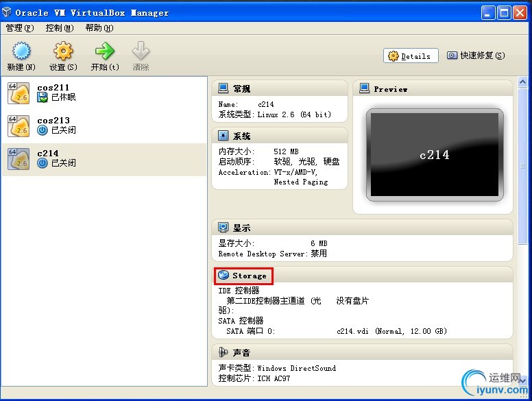Click the c214 preview thumbnail screen
This screenshot has height=401, width=532.
435,155
